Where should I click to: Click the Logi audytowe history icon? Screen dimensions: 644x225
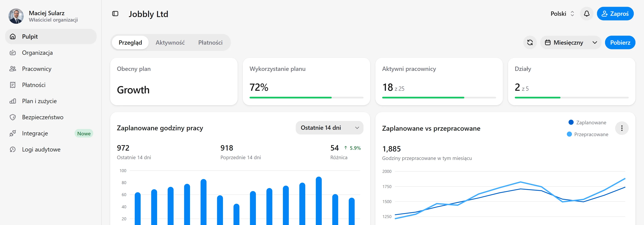[x=13, y=149]
